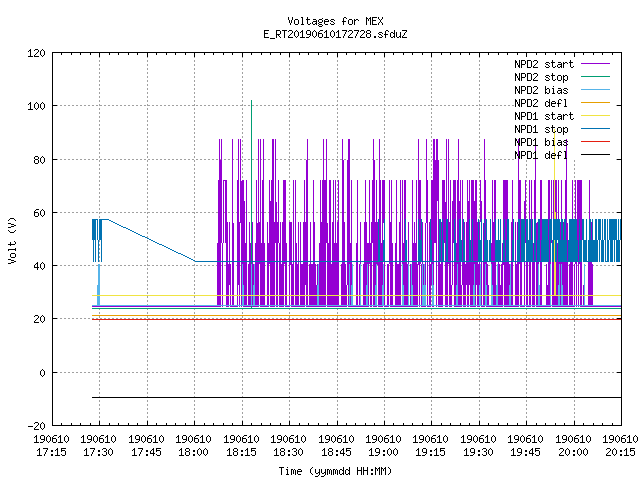Image resolution: width=640 pixels, height=480 pixels.
Task: Click the x-axis tick label 19:00
Action: click(383, 452)
